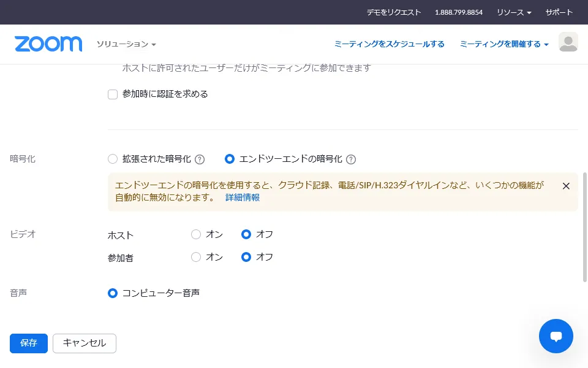Expand the ソリューション dropdown
Image resolution: width=588 pixels, height=368 pixels.
coord(126,44)
